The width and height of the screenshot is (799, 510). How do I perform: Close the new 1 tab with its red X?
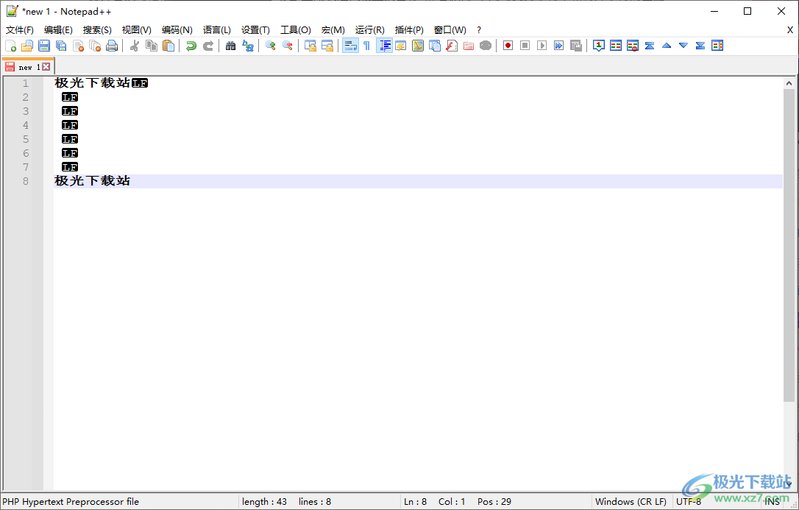(x=46, y=67)
